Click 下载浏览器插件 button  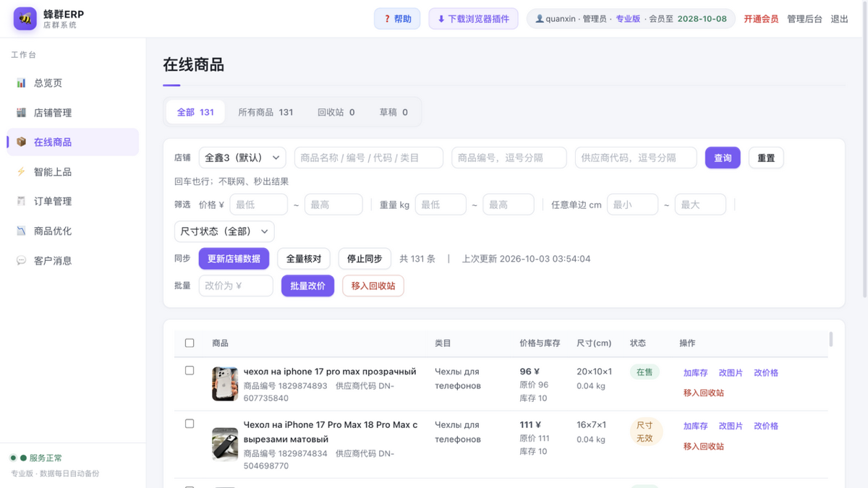click(473, 19)
